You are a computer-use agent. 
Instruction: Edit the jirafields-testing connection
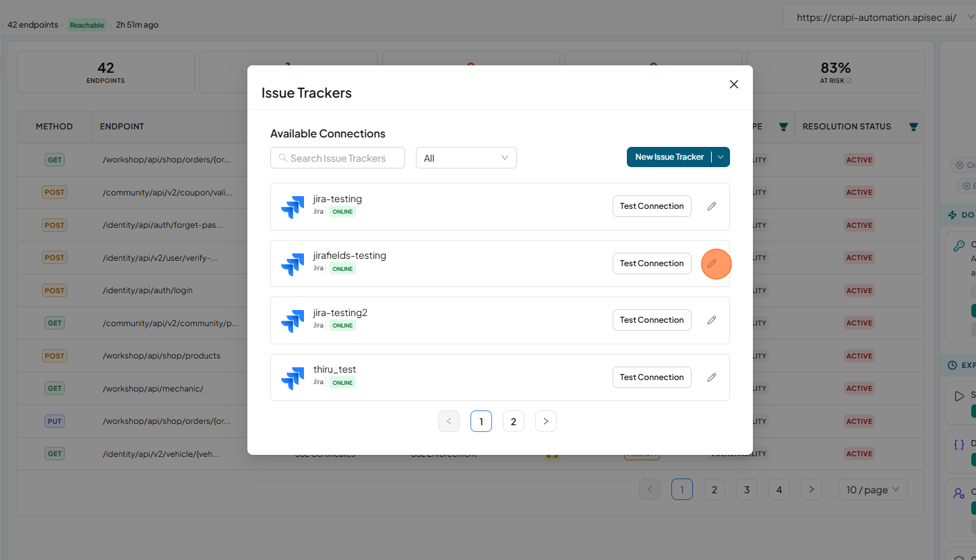[712, 263]
